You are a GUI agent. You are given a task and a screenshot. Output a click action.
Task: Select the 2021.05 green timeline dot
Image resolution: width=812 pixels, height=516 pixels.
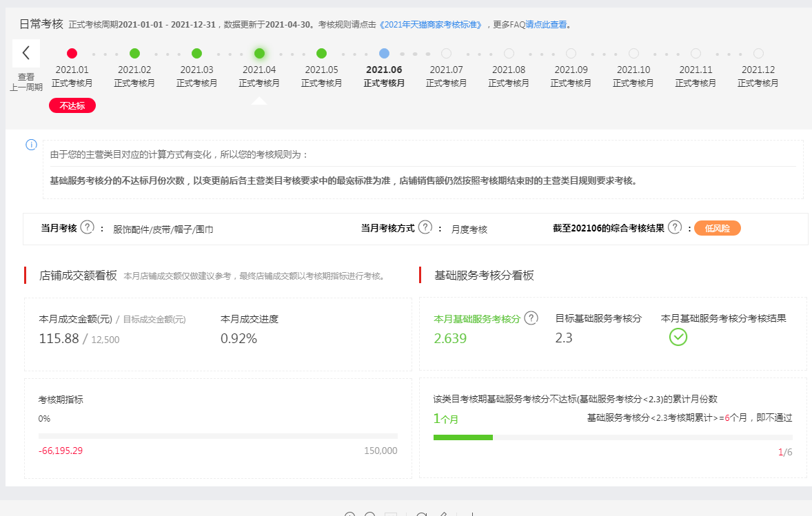click(x=322, y=53)
